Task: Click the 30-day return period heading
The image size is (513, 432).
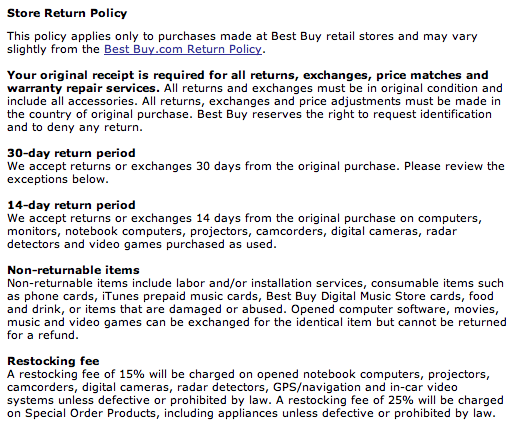Action: coord(71,153)
